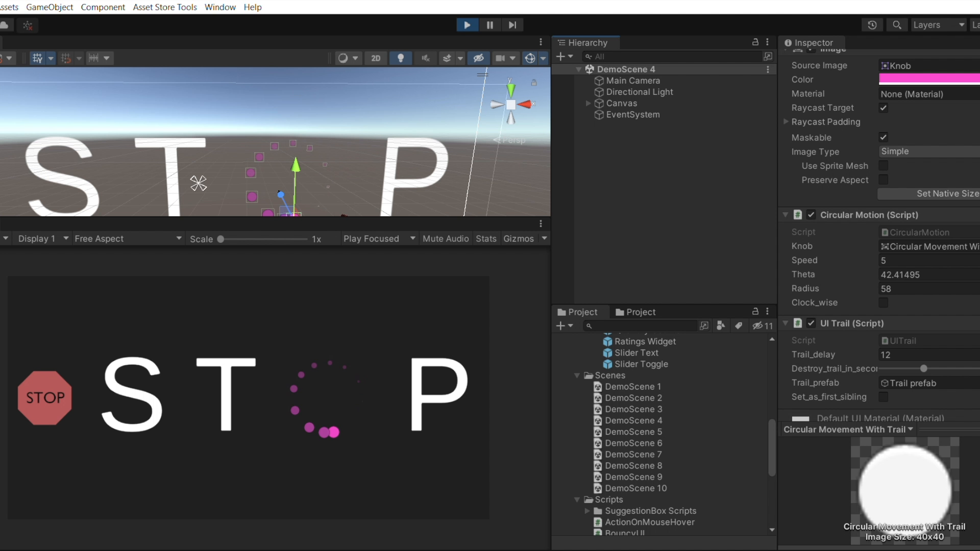Open DemoScene 4 options menu in Hierarchy
980x551 pixels.
[x=768, y=69]
